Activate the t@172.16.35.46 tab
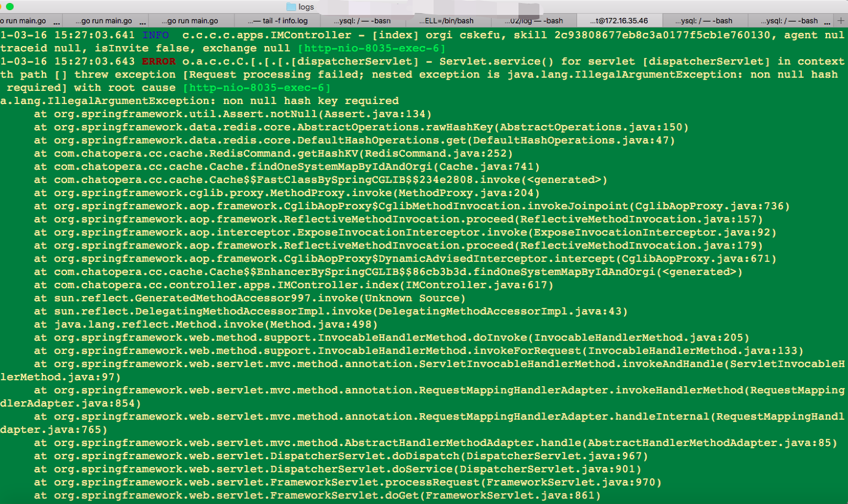The height and width of the screenshot is (504, 848). pos(619,20)
